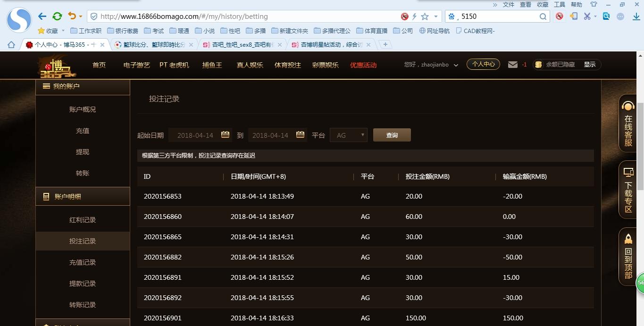Open the start date calendar icon
Screen dimensions: 644x326
[225, 135]
